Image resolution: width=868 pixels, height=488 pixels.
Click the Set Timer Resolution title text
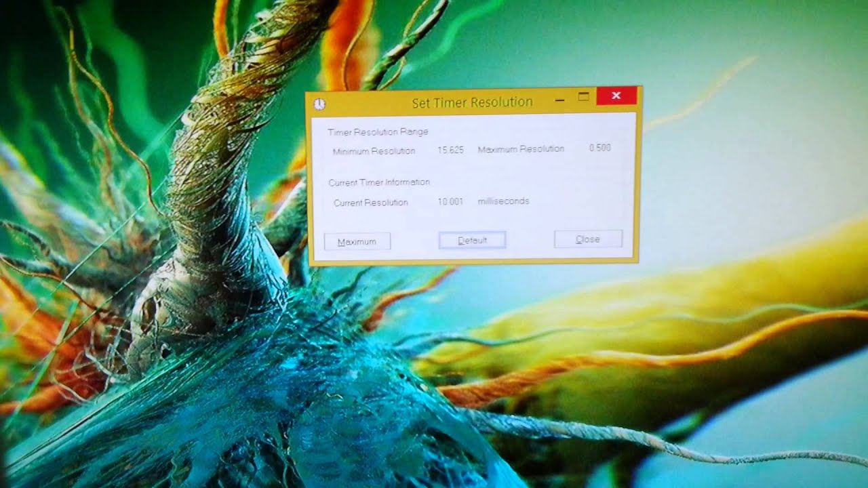472,102
